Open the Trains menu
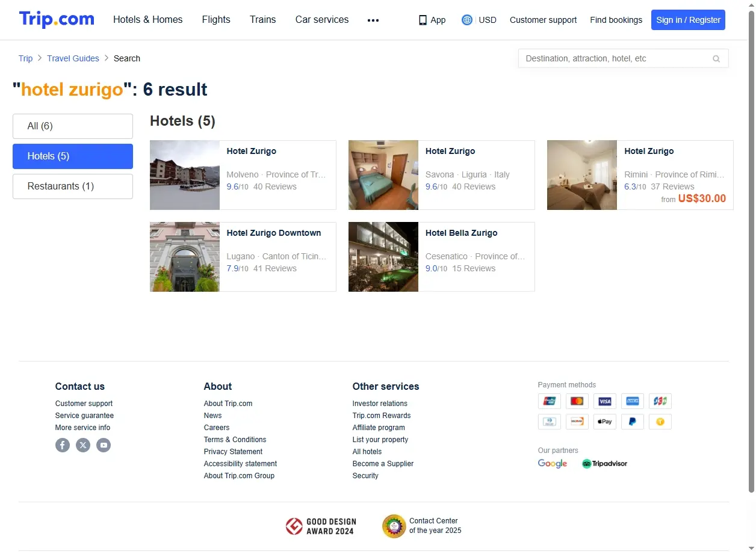Screen dimensions: 756x554 (263, 19)
